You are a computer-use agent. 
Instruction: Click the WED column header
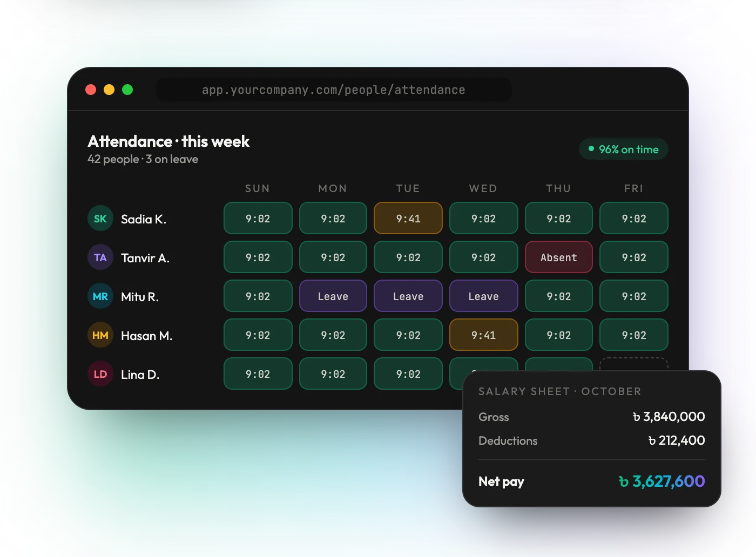[x=483, y=188]
